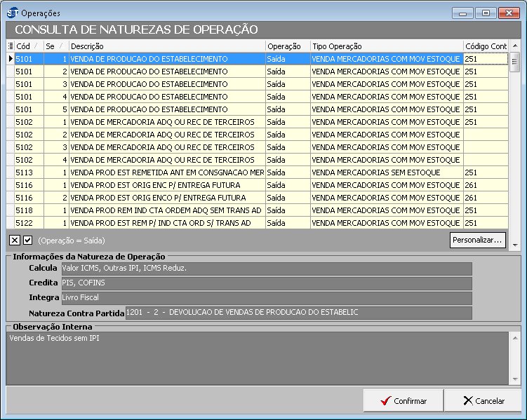Select the 5118 VENDA PROD REM IND row

coord(167,210)
